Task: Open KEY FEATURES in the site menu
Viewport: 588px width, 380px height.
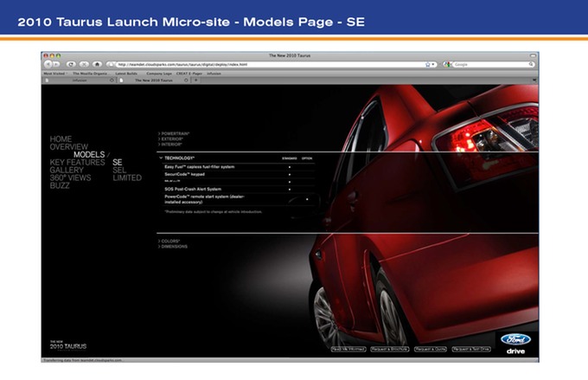Action: tap(77, 163)
